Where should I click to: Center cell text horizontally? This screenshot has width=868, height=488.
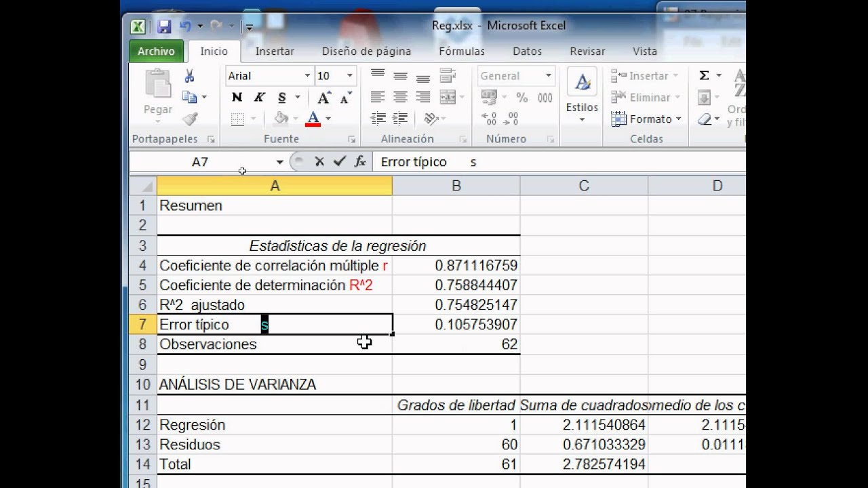[401, 97]
